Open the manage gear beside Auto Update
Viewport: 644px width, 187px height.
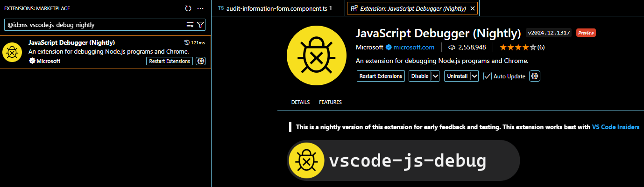[535, 76]
